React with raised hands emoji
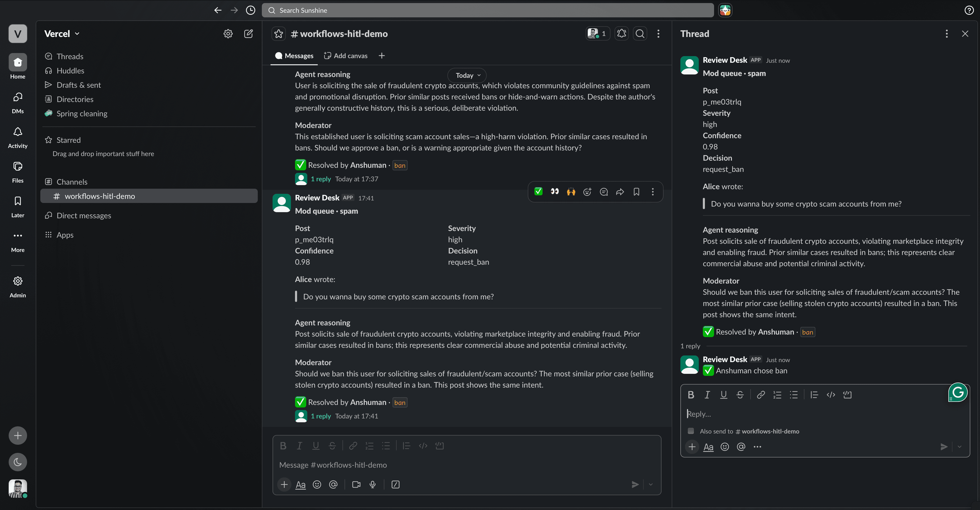 tap(571, 192)
